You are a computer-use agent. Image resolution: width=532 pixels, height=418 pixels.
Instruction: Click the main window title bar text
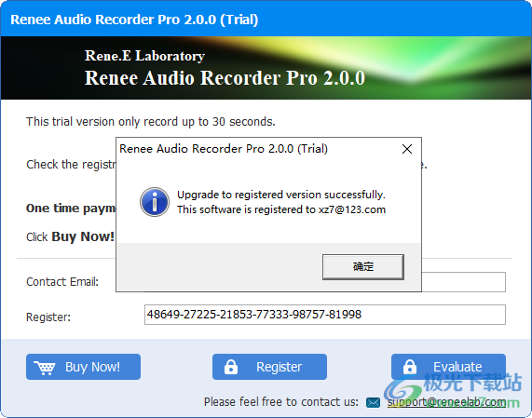(134, 20)
